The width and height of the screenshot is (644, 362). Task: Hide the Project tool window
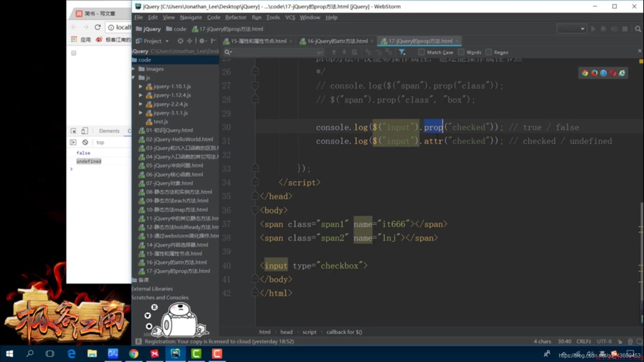pos(213,41)
